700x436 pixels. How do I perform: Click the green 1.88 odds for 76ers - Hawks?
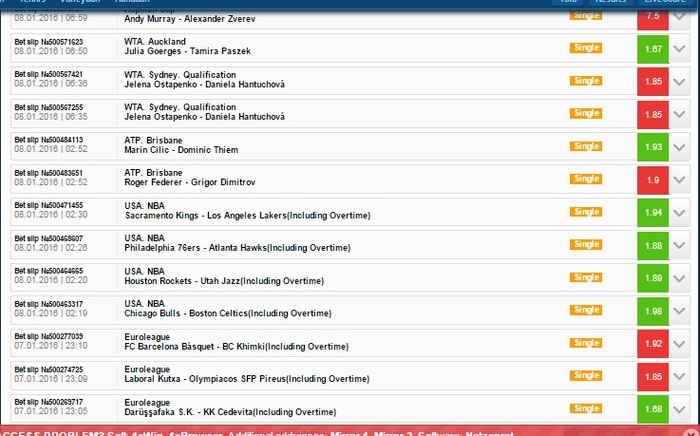tap(653, 246)
